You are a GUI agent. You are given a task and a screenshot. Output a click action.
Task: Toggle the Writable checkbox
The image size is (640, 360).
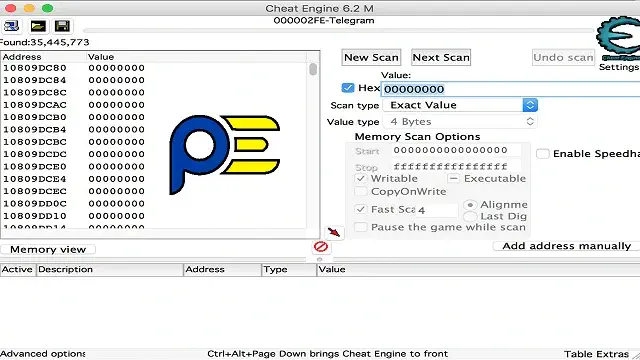pyautogui.click(x=360, y=178)
